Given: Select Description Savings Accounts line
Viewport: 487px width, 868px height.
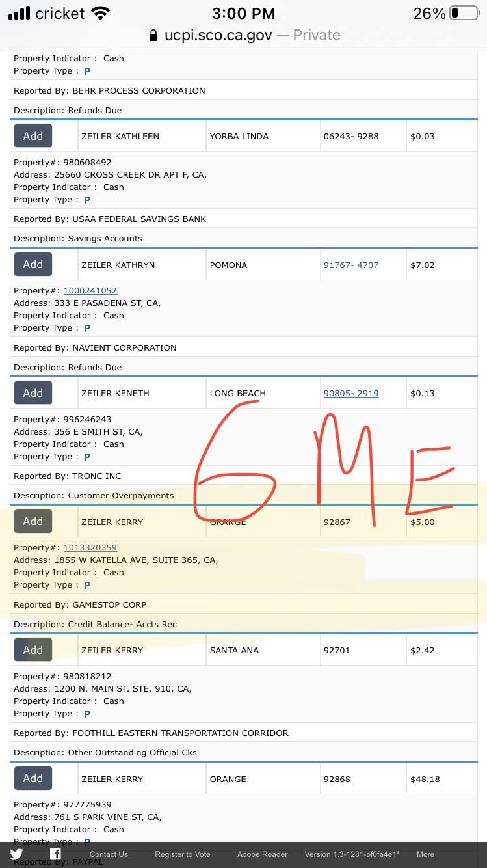Looking at the screenshot, I should coord(244,238).
